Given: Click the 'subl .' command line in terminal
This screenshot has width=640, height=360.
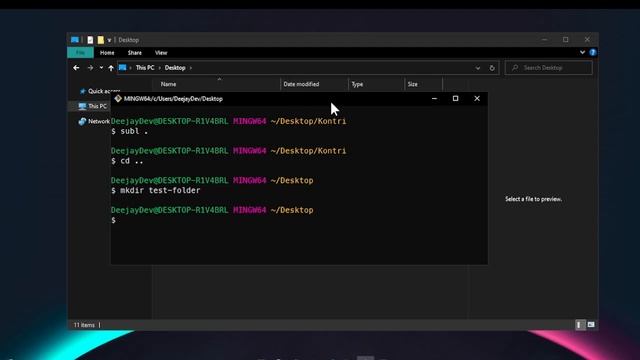Looking at the screenshot, I should click(x=129, y=131).
